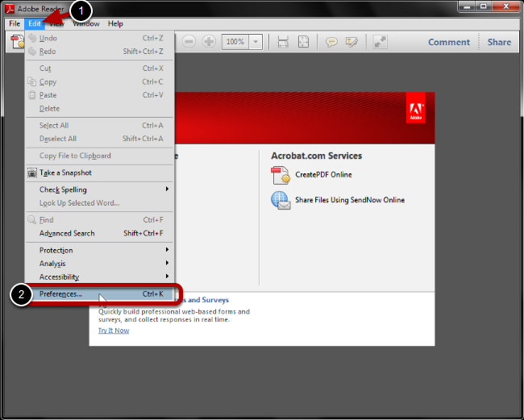Image resolution: width=524 pixels, height=420 pixels.
Task: Maximize the Adobe Reader window
Action: [483, 6]
